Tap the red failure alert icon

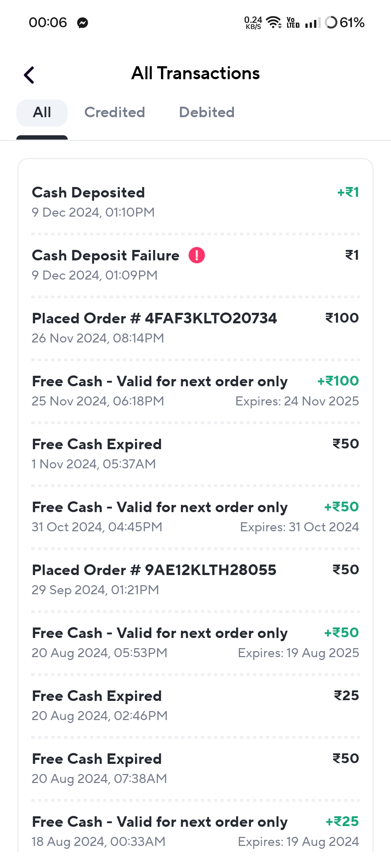point(197,255)
